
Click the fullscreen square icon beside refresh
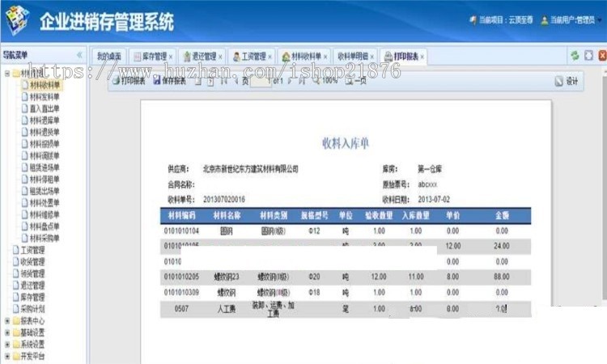pos(589,55)
